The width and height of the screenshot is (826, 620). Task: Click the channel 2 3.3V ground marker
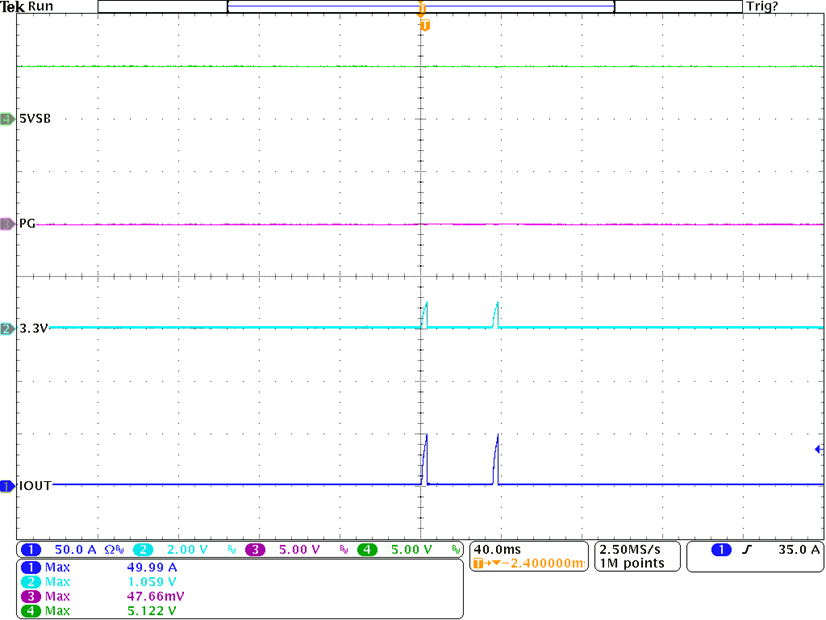(7, 329)
